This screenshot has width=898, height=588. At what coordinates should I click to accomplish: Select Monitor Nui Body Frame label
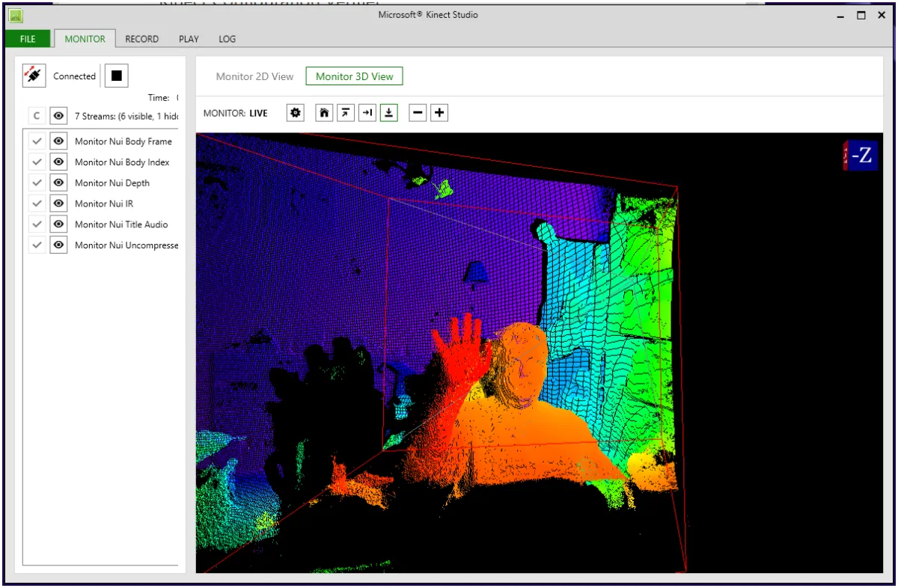tap(123, 141)
